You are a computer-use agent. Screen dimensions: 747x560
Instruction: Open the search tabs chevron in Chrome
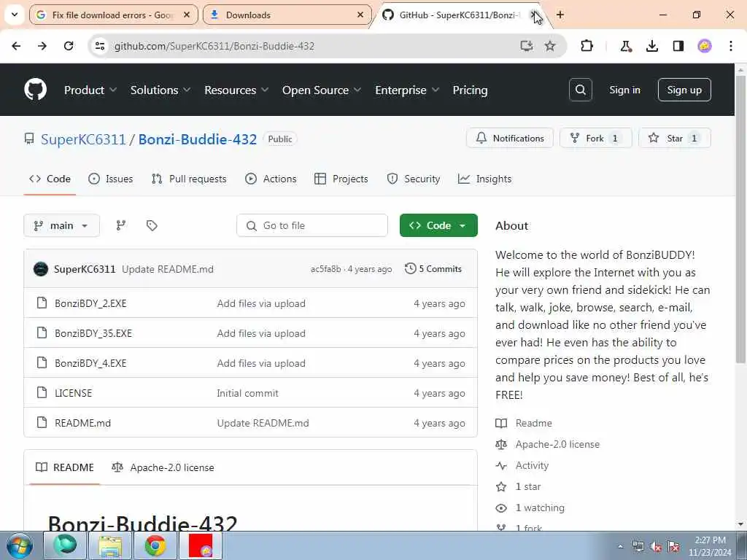coord(15,15)
